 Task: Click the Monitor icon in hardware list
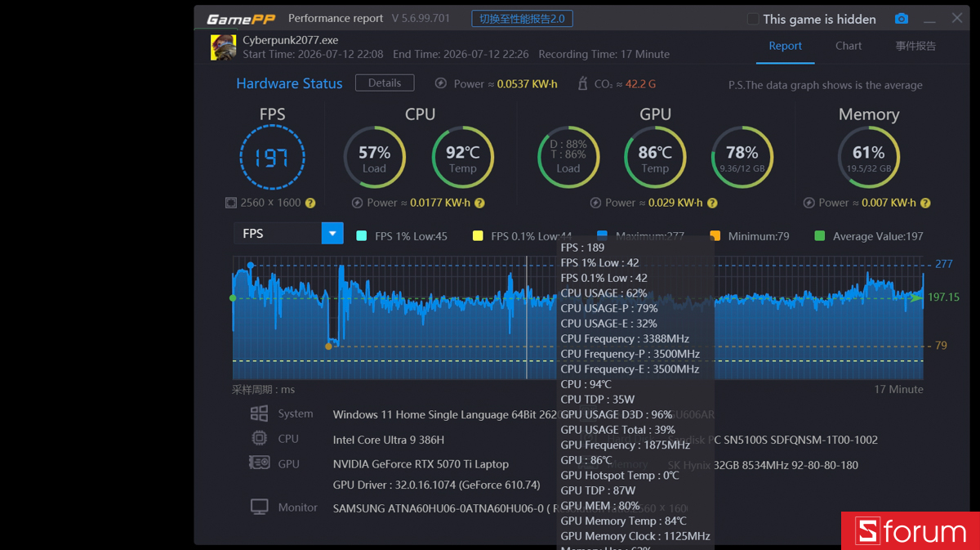click(259, 507)
